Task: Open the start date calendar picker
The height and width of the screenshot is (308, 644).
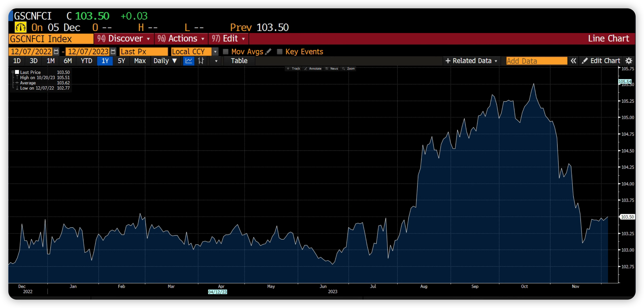Action: click(56, 52)
